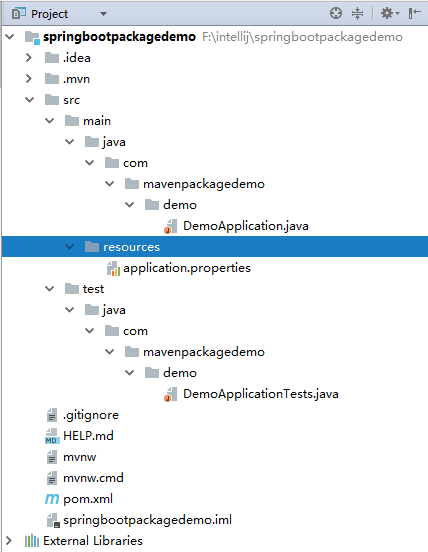Viewport: 428px width, 552px height.
Task: Click the application.properties file icon
Action: 113,268
